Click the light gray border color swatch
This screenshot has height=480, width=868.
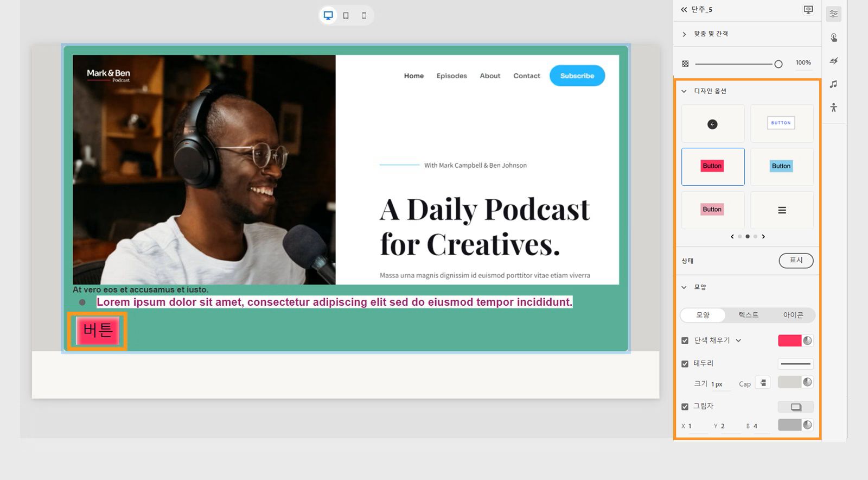click(x=790, y=382)
